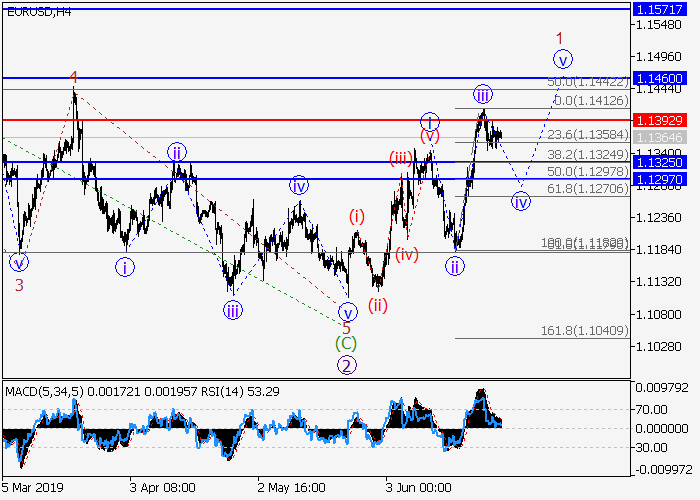Click the red (iii) subwave label
Image resolution: width=700 pixels, height=500 pixels.
401,158
